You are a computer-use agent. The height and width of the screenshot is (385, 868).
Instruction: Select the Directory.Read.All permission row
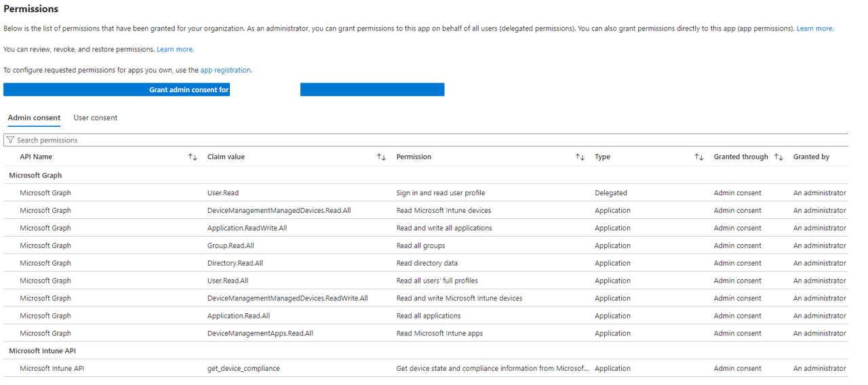pos(426,263)
